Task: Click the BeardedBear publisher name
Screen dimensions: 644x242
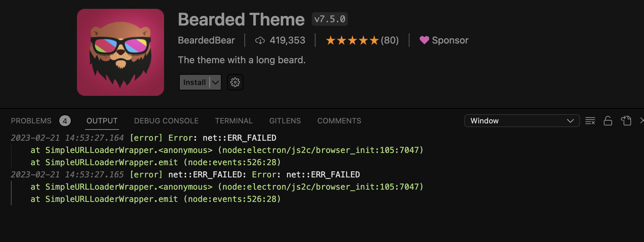Action: pyautogui.click(x=206, y=40)
